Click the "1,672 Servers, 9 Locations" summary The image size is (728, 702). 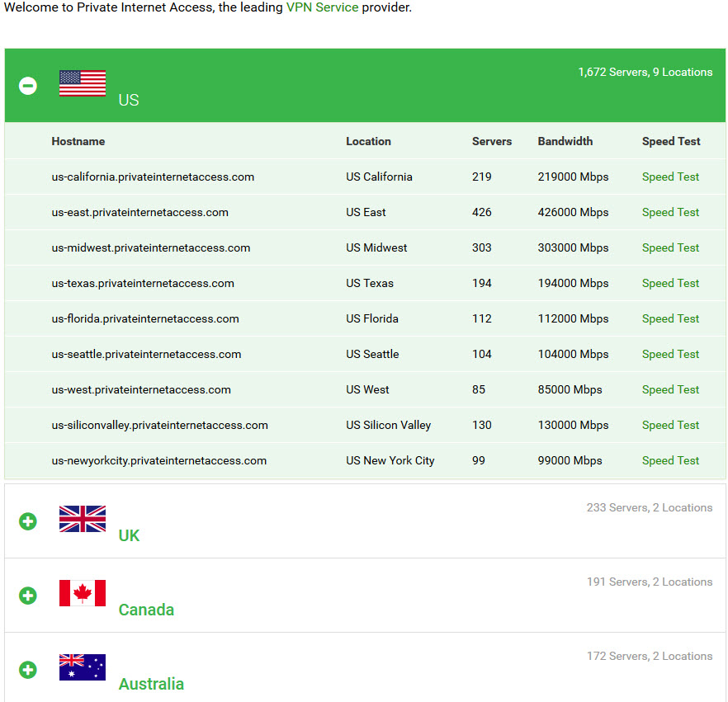(x=645, y=73)
